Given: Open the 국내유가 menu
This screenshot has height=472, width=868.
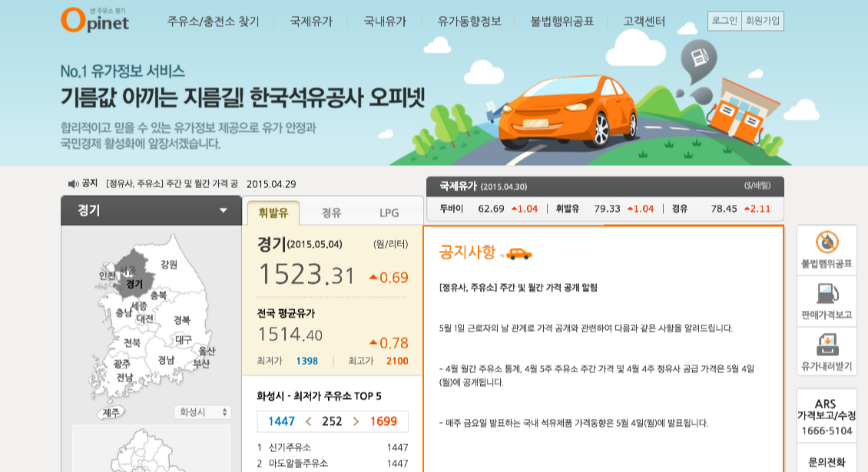Looking at the screenshot, I should 385,21.
